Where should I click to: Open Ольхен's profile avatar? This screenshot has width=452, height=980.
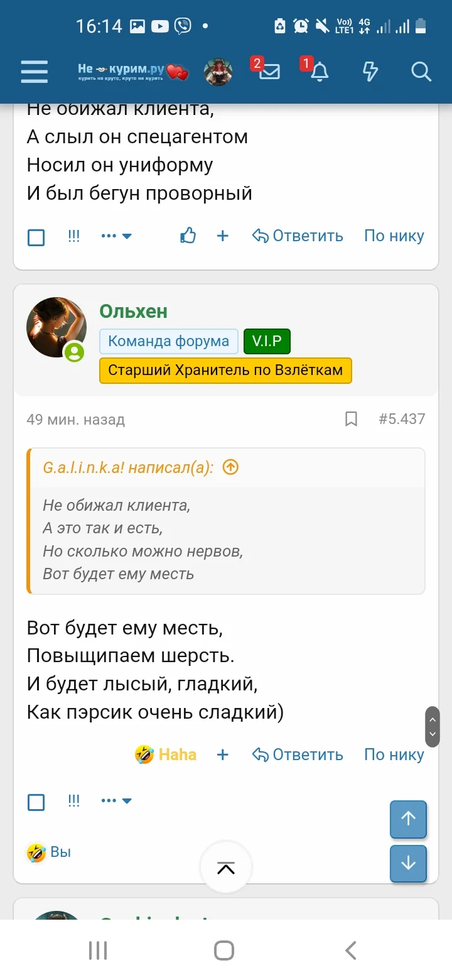pyautogui.click(x=56, y=327)
